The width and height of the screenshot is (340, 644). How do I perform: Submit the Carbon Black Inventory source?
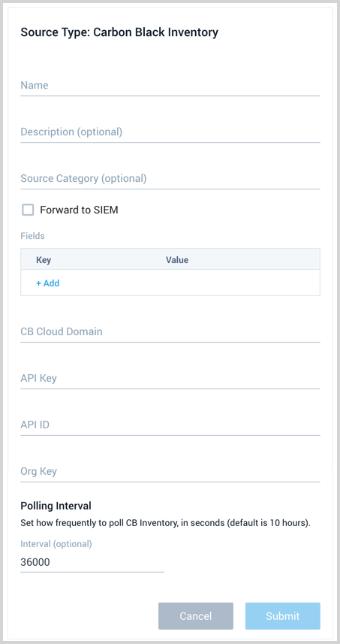tap(282, 616)
